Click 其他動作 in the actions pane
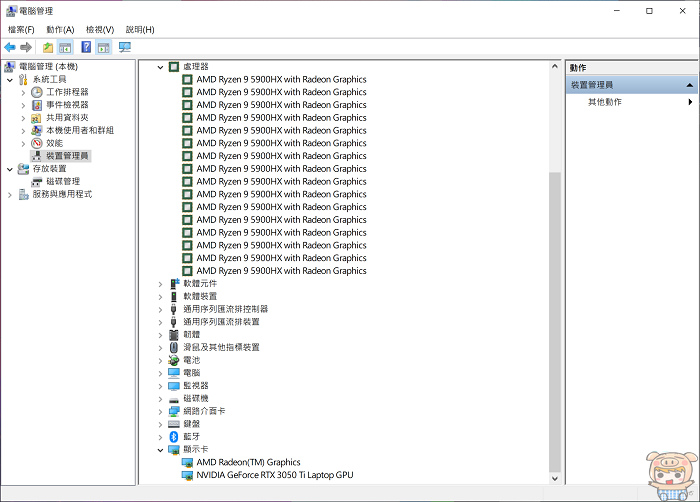 click(x=604, y=102)
